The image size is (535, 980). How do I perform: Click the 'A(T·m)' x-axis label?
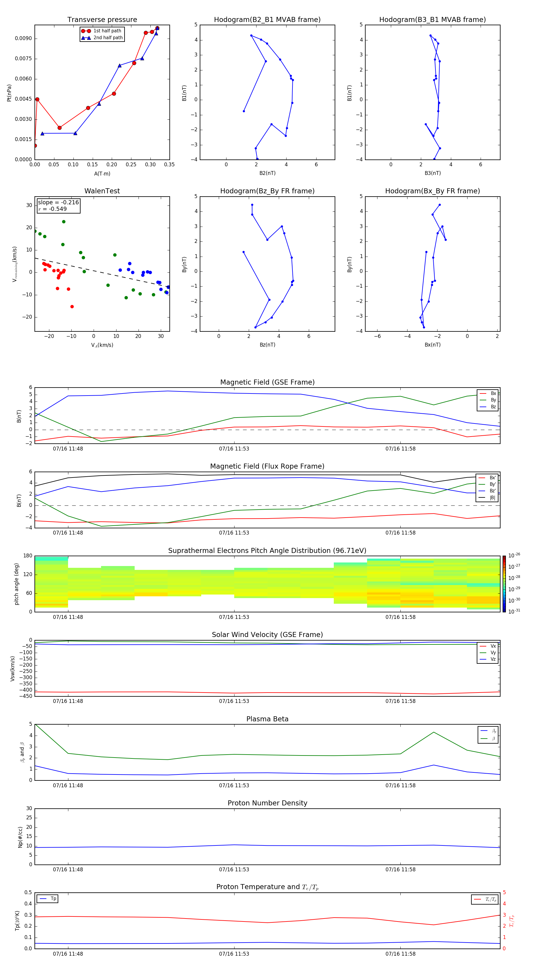click(102, 174)
